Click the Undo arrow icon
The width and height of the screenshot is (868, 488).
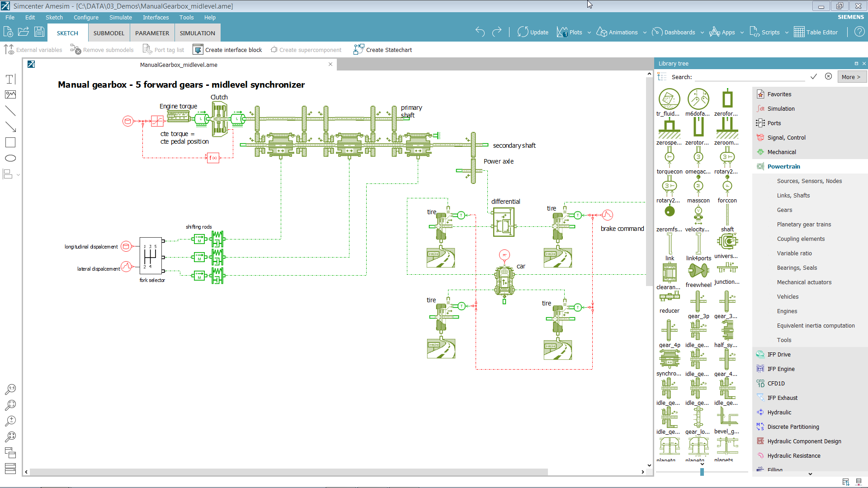coord(480,32)
